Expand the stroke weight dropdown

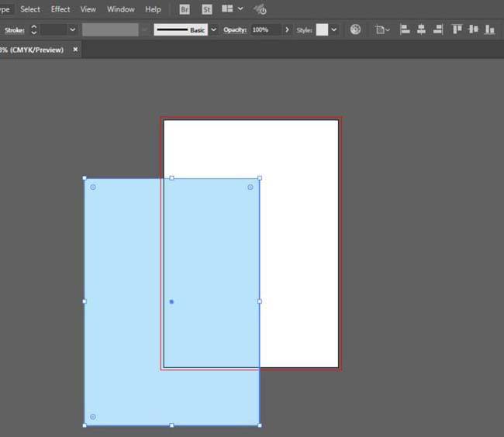click(72, 29)
